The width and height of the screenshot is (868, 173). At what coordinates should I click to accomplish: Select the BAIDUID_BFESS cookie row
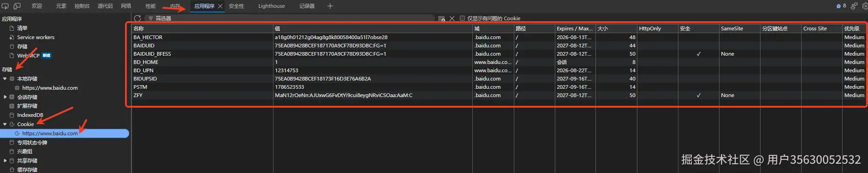499,54
